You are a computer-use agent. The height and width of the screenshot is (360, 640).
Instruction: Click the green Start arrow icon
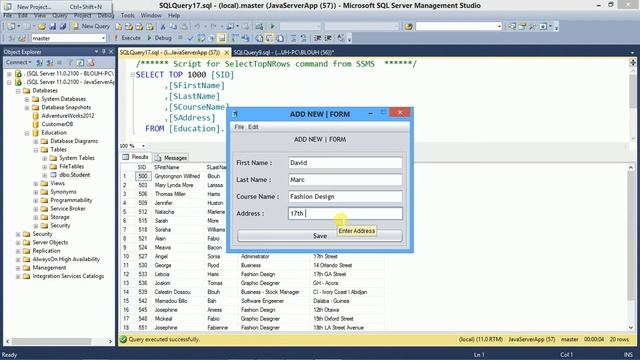coord(272,27)
